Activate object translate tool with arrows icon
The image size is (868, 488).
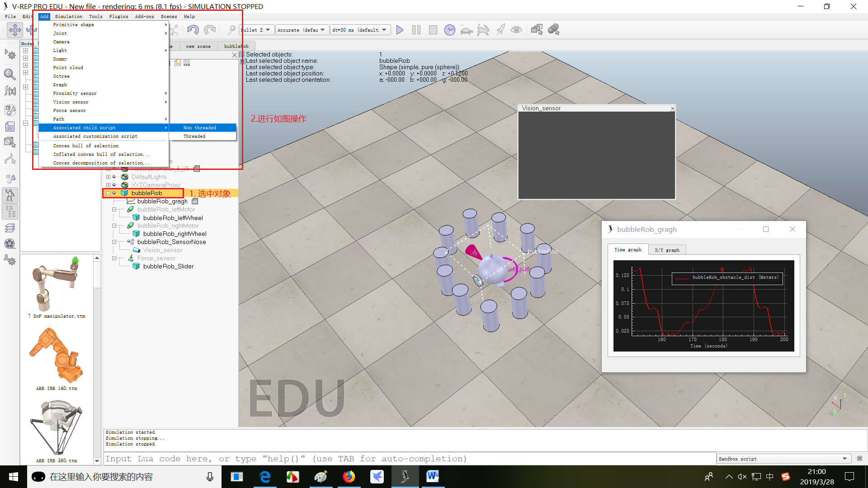(x=15, y=30)
